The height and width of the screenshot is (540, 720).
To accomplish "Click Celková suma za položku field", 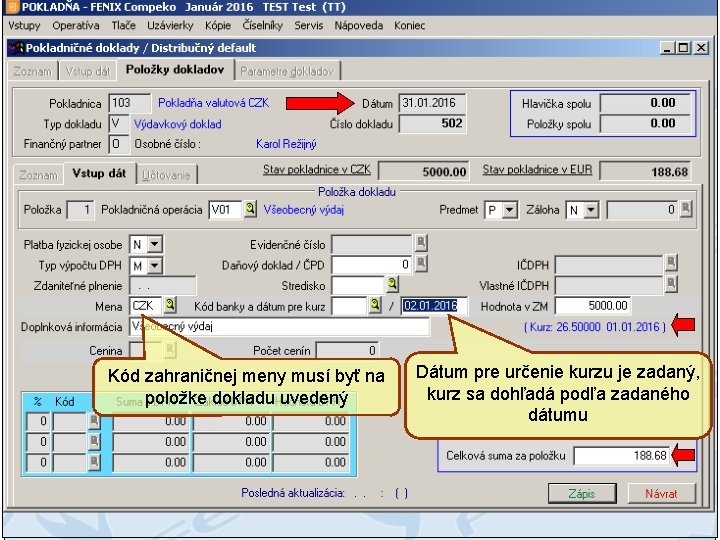I will tap(622, 456).
